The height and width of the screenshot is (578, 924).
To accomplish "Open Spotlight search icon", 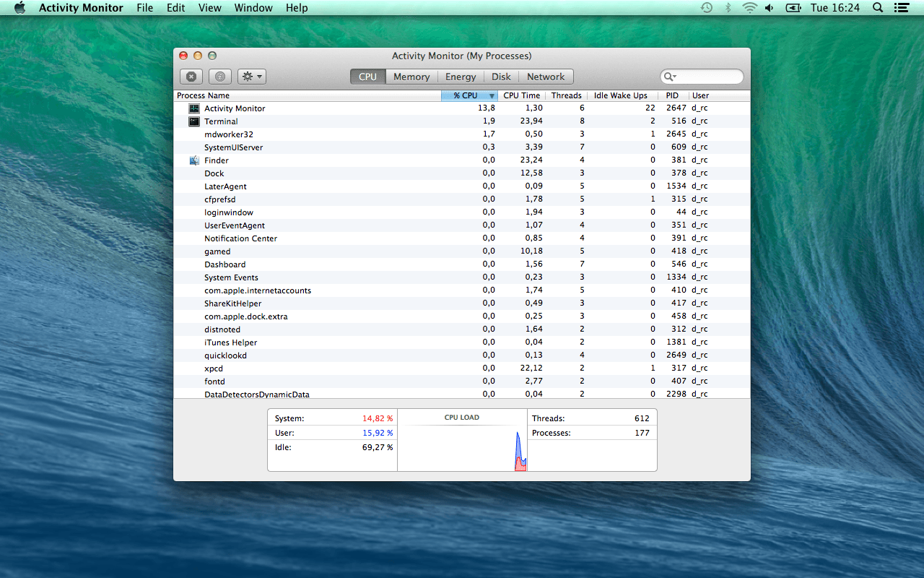I will tap(878, 8).
